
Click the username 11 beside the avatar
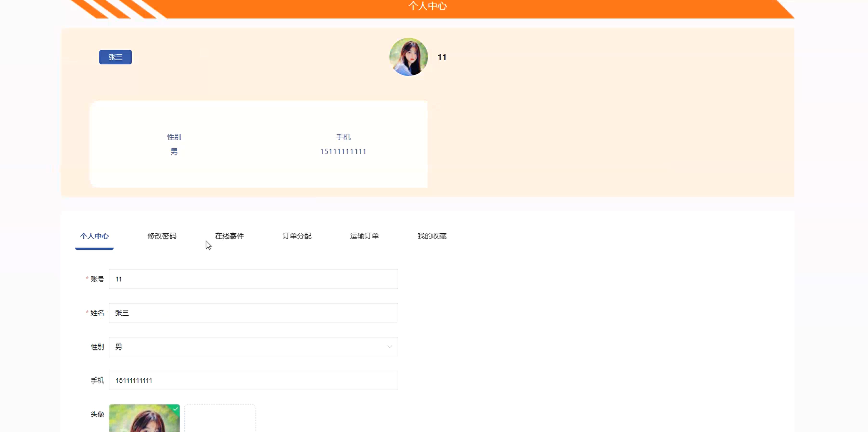coord(442,57)
